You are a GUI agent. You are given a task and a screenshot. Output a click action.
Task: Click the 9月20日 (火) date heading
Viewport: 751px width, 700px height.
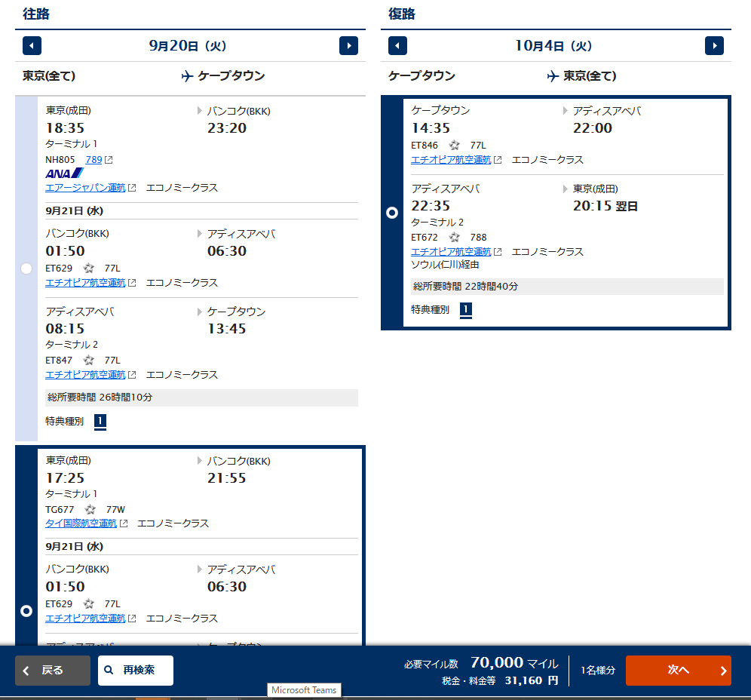[187, 46]
